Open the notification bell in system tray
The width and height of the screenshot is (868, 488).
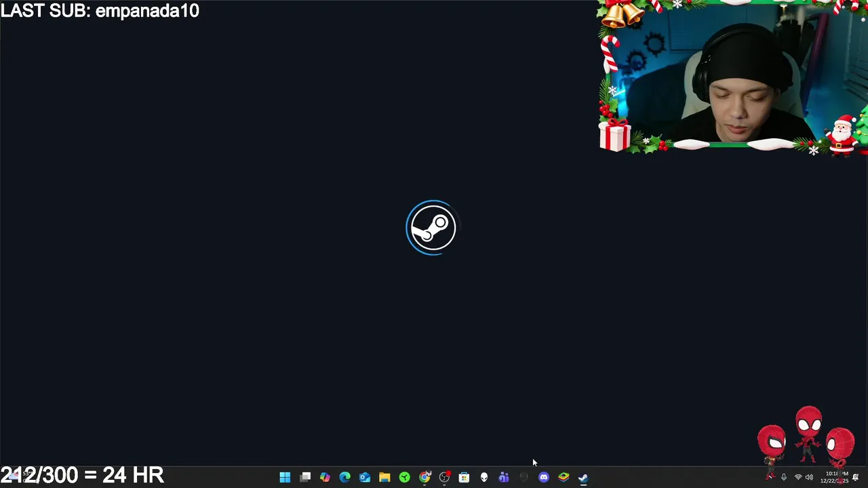(x=856, y=477)
